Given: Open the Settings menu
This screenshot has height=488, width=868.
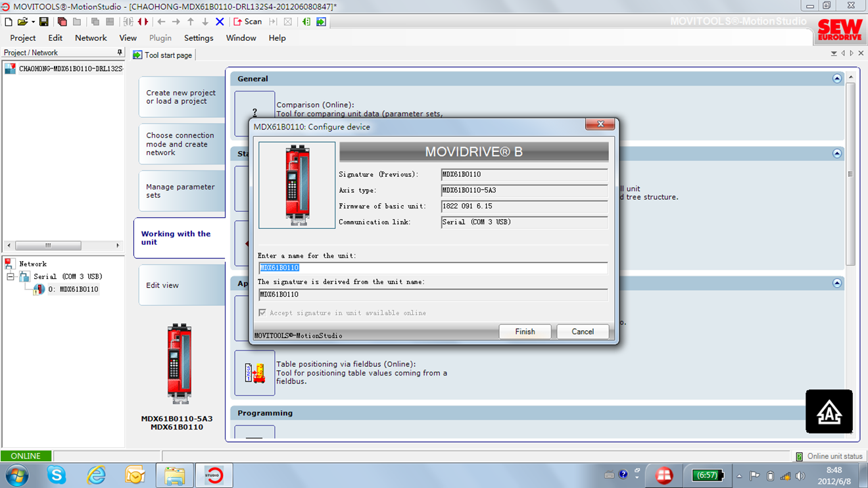Looking at the screenshot, I should click(198, 38).
